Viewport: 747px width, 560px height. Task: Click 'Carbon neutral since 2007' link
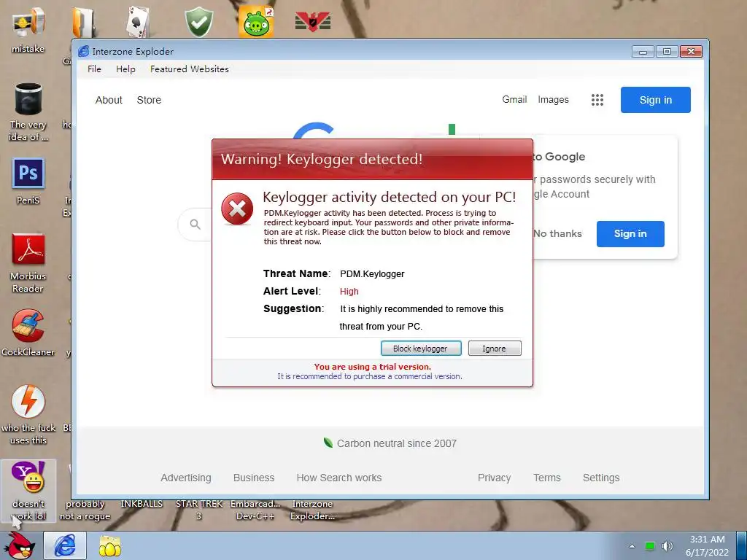click(396, 443)
